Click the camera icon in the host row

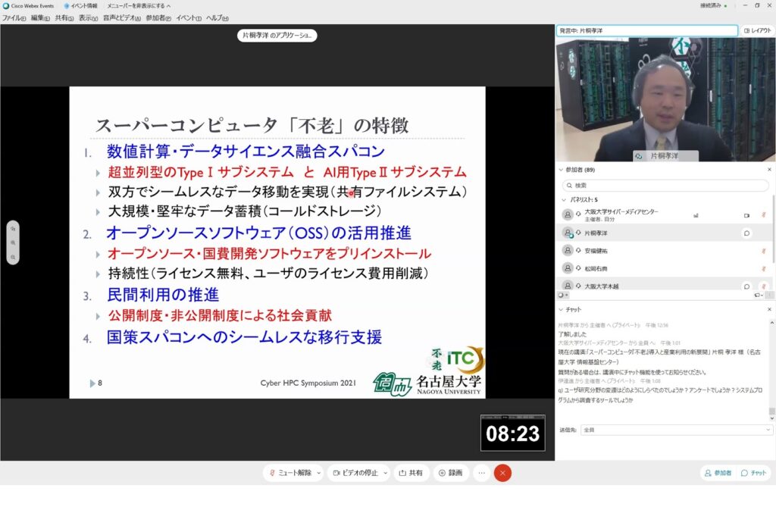pyautogui.click(x=746, y=215)
